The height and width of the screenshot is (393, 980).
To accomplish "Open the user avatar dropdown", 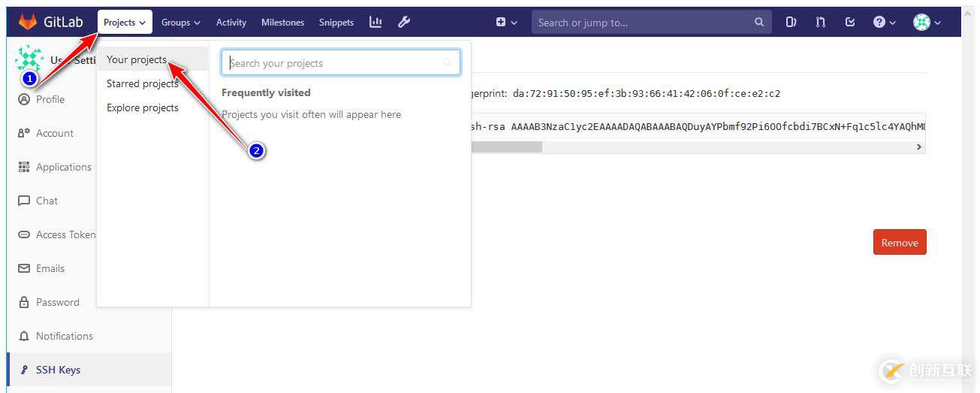I will 927,22.
